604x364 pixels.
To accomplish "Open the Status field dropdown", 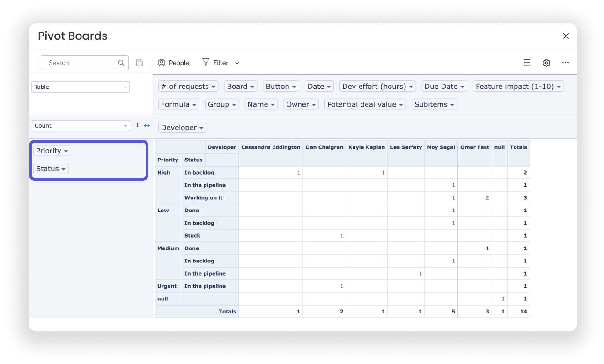I will tap(51, 168).
